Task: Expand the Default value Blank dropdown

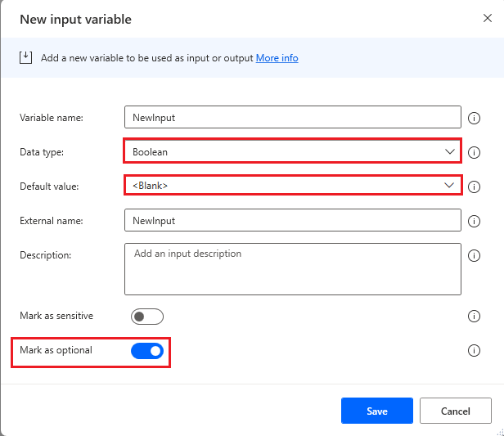Action: 293,186
